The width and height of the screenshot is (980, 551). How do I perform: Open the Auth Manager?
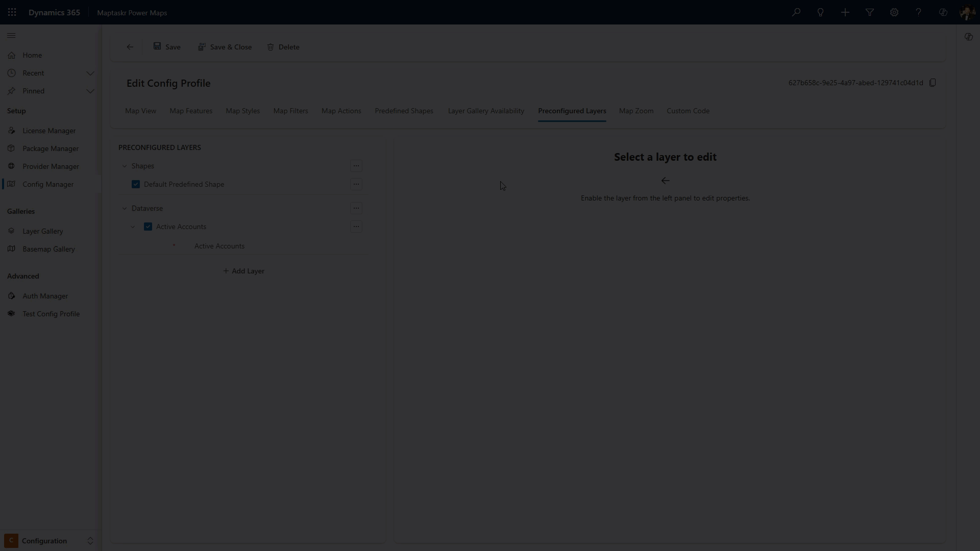point(45,296)
